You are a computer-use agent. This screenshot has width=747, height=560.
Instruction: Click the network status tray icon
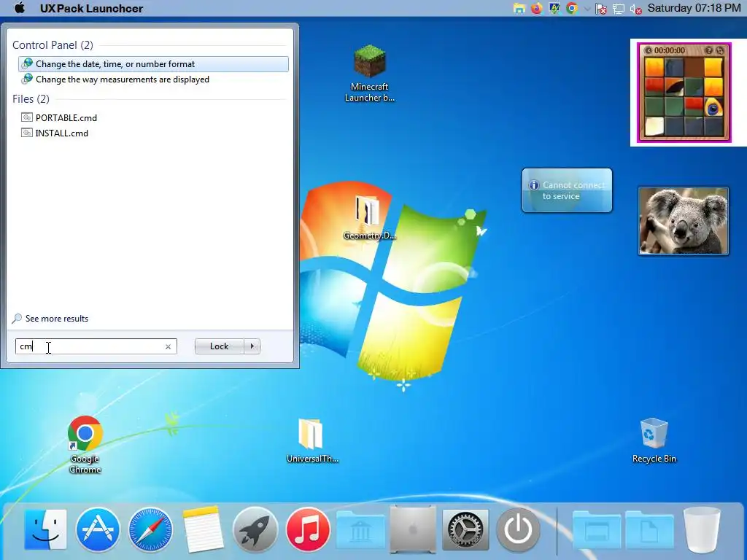click(x=619, y=9)
